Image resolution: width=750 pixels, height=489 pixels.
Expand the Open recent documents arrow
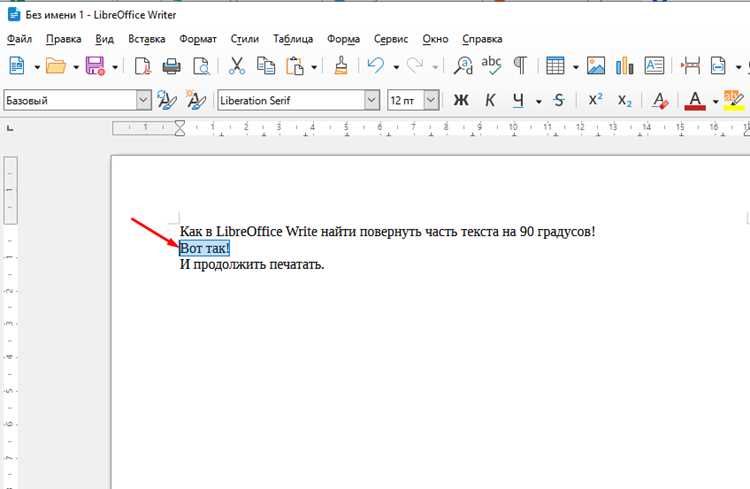[x=76, y=67]
